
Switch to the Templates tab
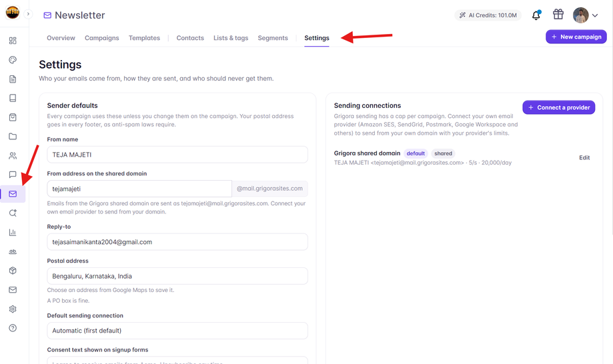144,38
